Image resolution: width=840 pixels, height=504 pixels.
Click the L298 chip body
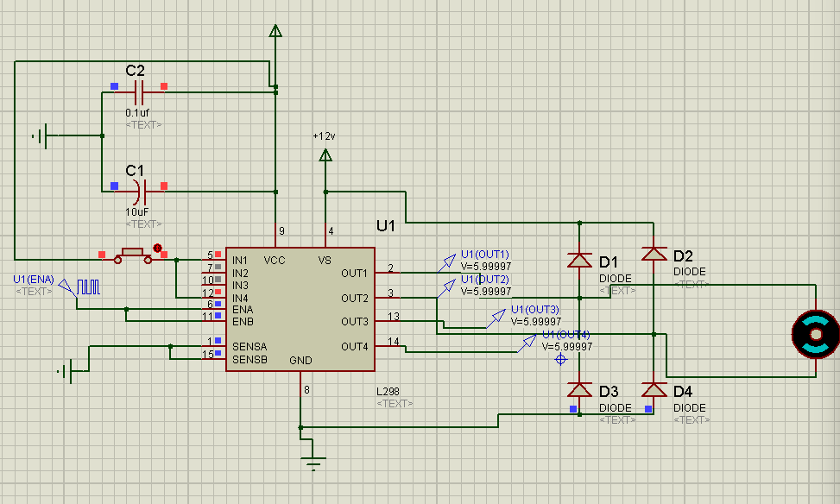pos(300,309)
